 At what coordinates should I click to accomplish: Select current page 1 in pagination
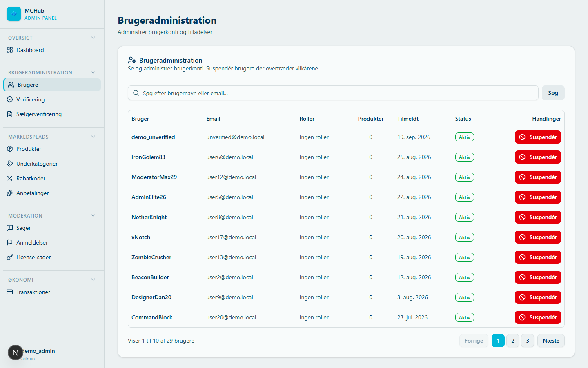pyautogui.click(x=498, y=341)
